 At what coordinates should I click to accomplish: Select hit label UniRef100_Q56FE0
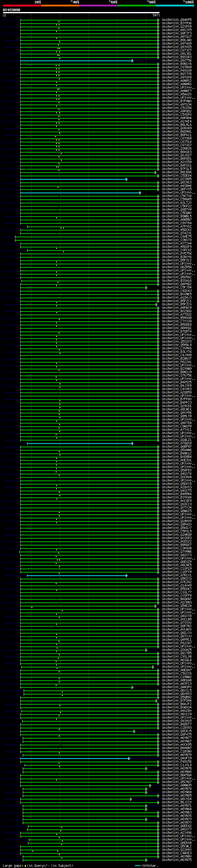tap(177, 471)
